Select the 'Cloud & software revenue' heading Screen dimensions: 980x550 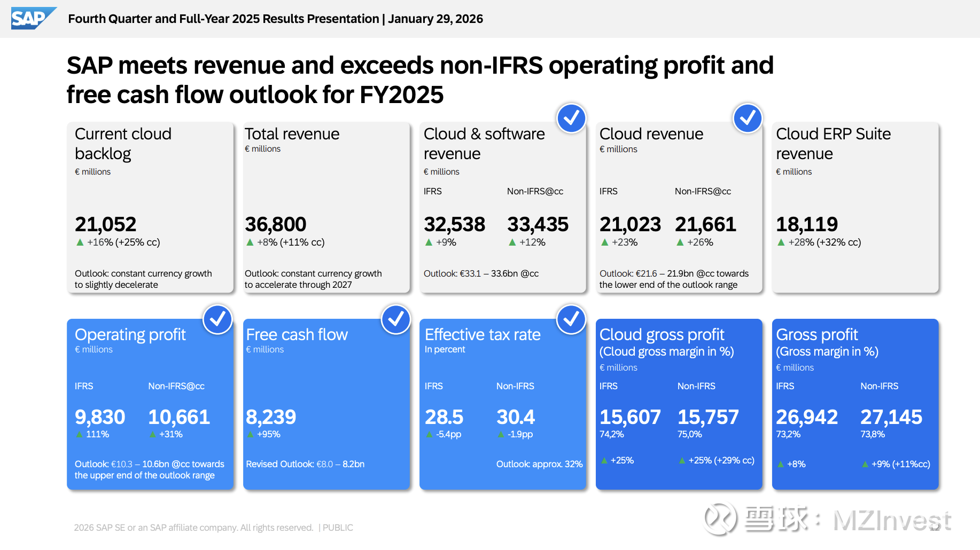tap(484, 144)
